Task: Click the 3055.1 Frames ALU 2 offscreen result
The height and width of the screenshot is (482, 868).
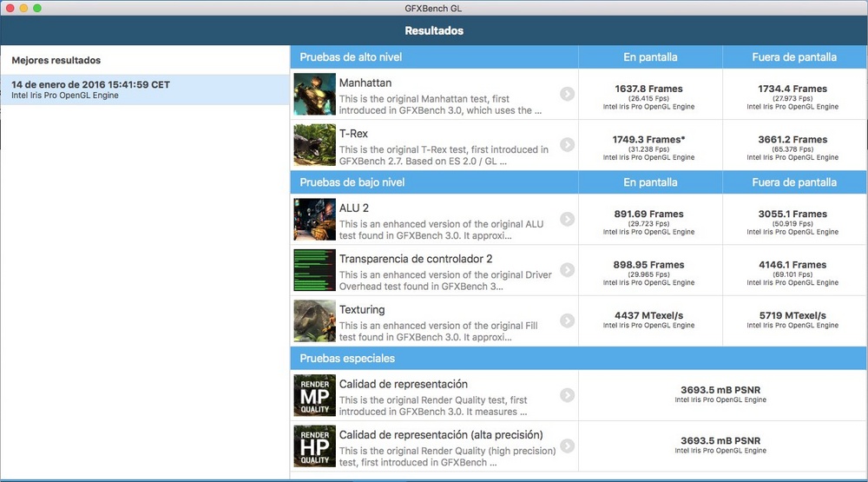Action: point(792,214)
